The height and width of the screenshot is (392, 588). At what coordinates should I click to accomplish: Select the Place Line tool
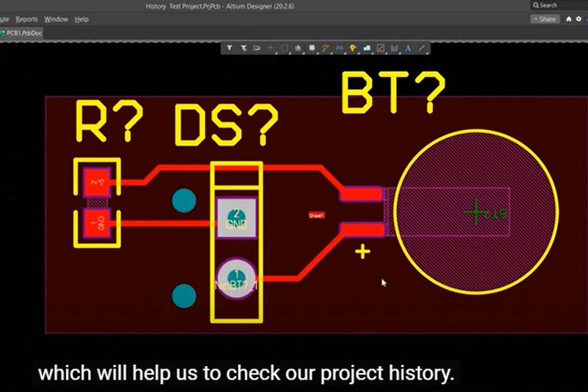pyautogui.click(x=422, y=48)
